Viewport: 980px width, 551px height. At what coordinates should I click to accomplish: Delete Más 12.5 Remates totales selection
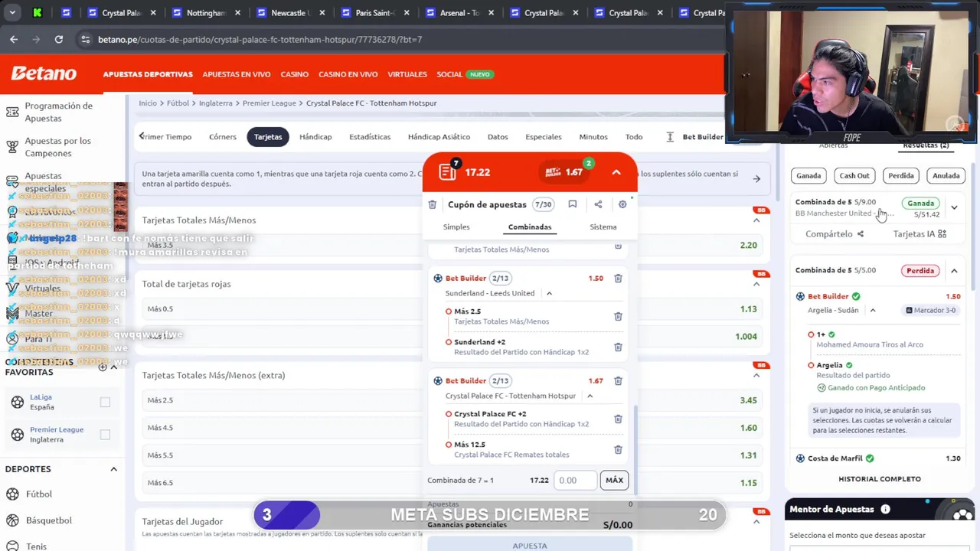(618, 449)
